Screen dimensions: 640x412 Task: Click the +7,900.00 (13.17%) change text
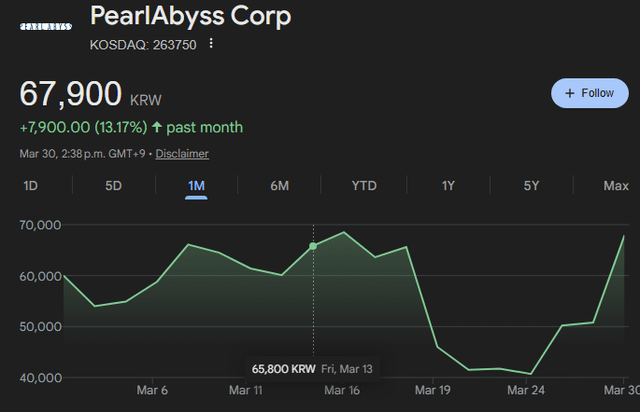(83, 127)
